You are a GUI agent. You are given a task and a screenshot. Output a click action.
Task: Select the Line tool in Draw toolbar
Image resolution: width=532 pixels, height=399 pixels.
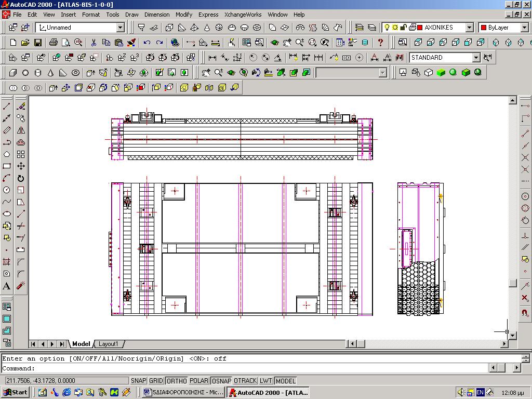point(6,107)
